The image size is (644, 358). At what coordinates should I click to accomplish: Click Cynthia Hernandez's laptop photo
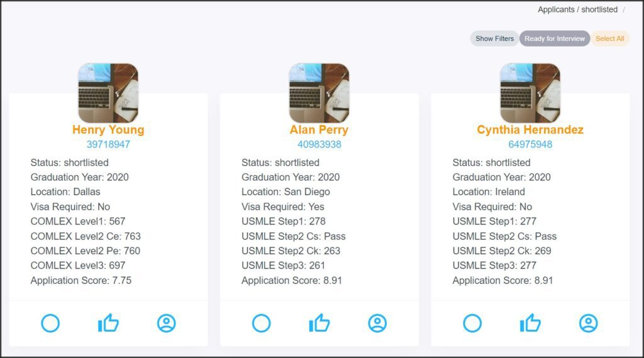pyautogui.click(x=530, y=93)
